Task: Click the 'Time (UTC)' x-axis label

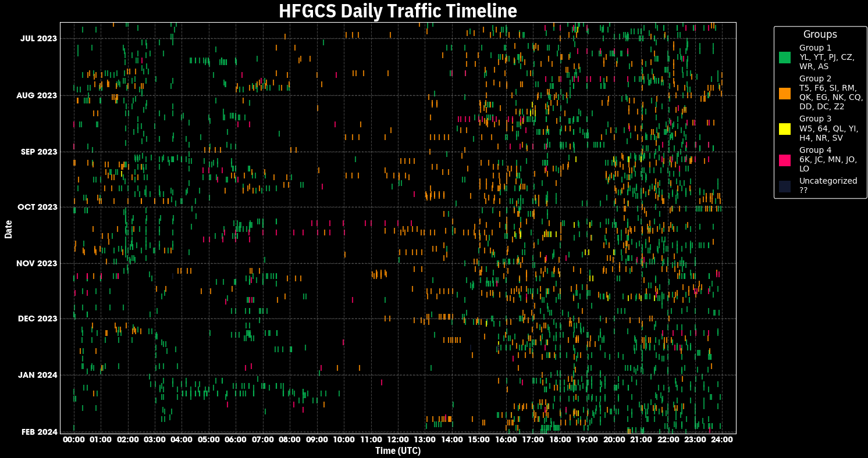Action: (x=397, y=451)
